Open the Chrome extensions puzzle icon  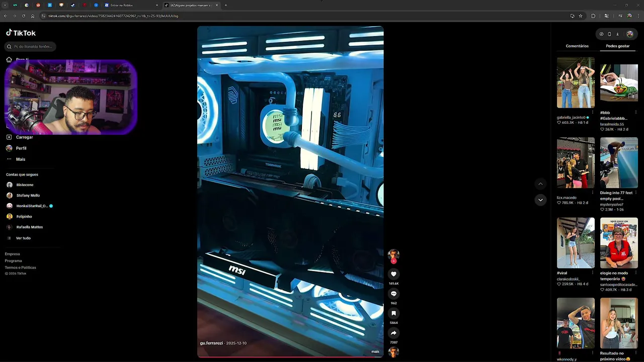coord(593,16)
